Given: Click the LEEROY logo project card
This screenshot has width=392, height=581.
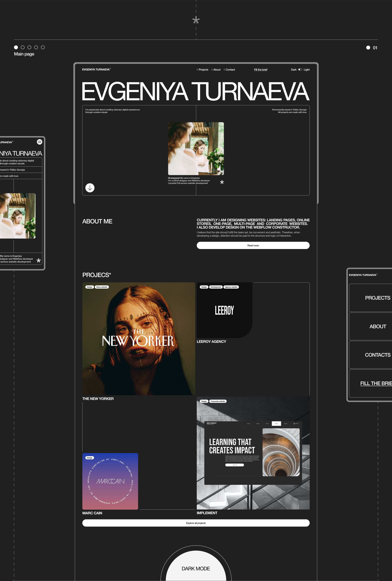Looking at the screenshot, I should (224, 310).
